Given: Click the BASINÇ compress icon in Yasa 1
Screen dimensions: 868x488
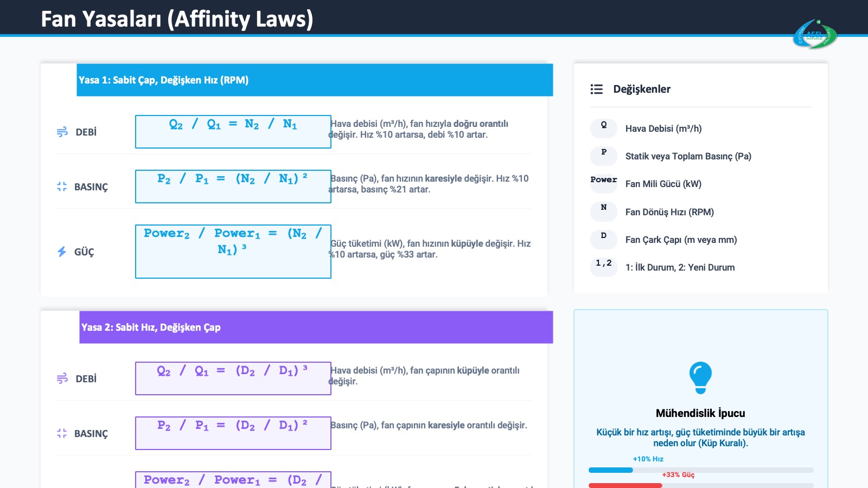Looking at the screenshot, I should pos(62,187).
